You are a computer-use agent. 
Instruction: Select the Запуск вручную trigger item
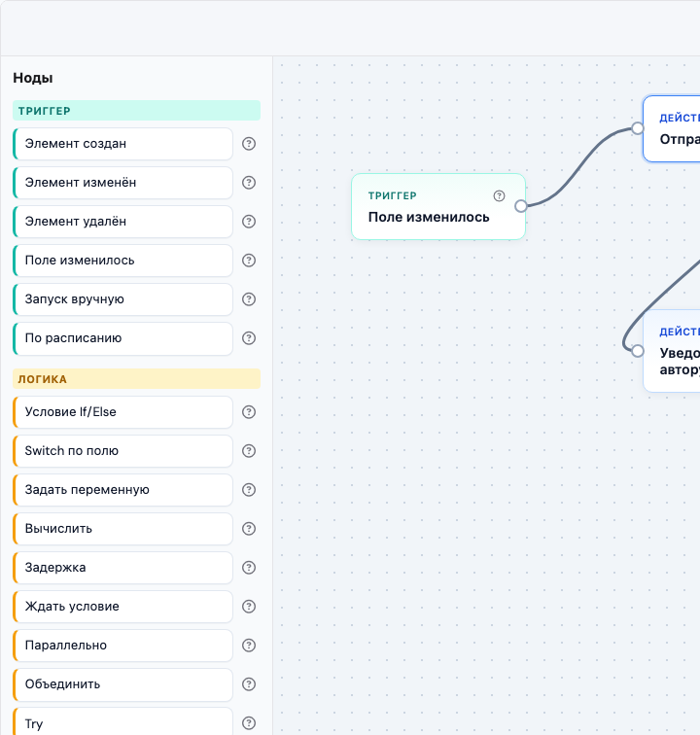[x=122, y=299]
